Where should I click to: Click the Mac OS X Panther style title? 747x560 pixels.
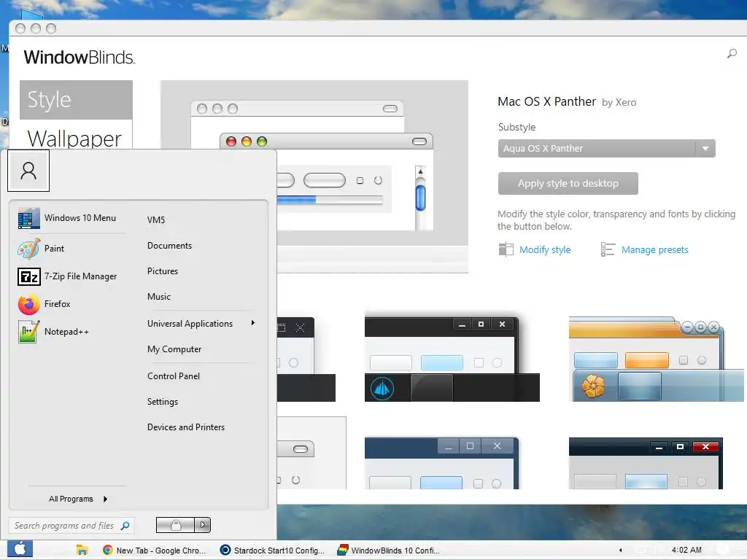pos(546,101)
